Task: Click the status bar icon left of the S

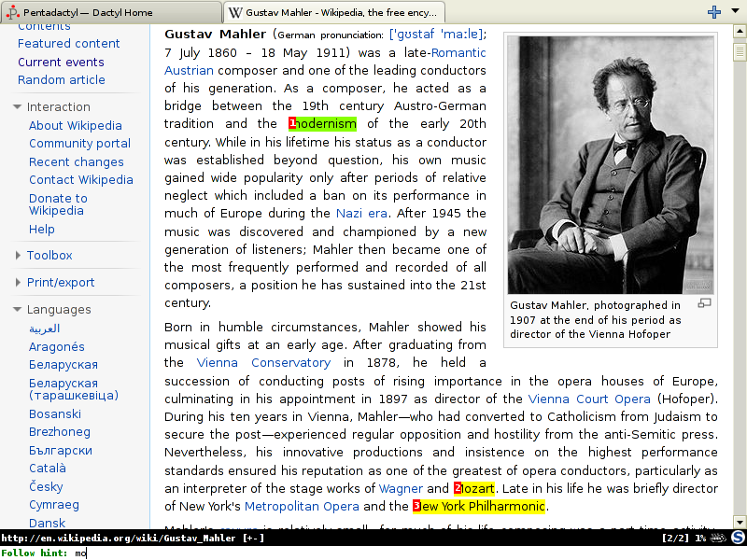Action: [x=718, y=539]
